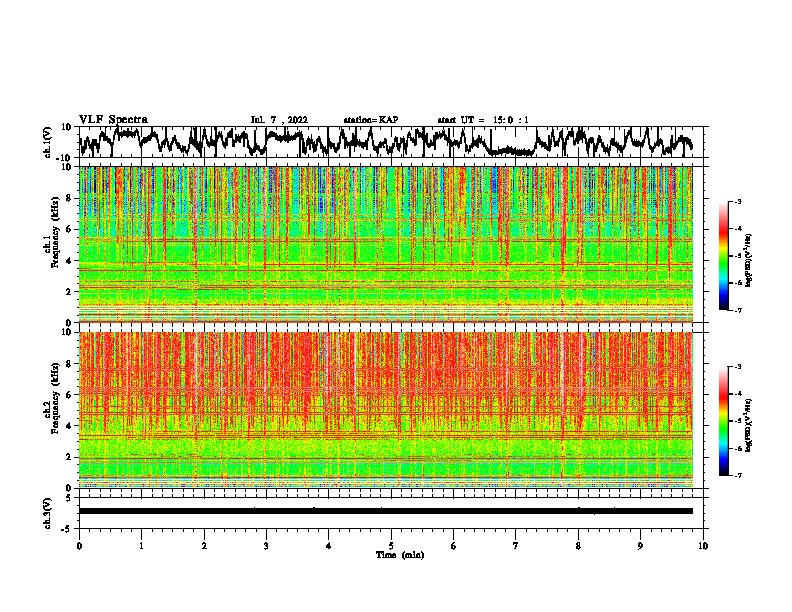The width and height of the screenshot is (792, 612).
Task: Click time axis tick label "1"
Action: pyautogui.click(x=141, y=546)
